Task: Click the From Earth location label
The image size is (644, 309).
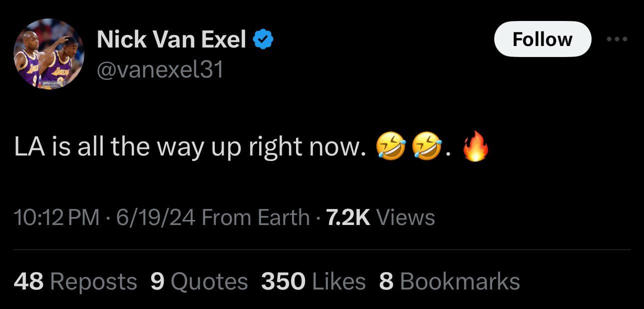Action: point(257,217)
